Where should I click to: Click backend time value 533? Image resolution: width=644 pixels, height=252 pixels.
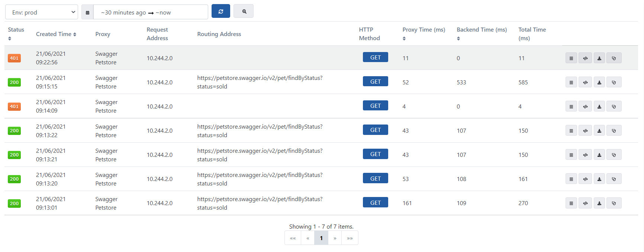point(461,82)
